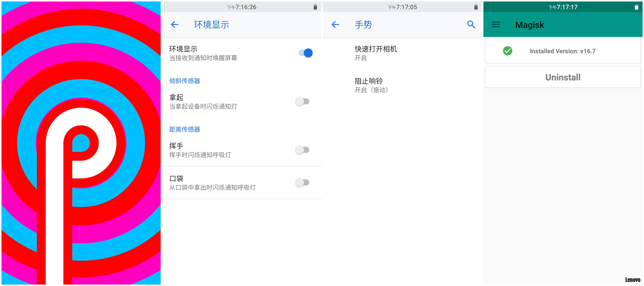Image resolution: width=644 pixels, height=286 pixels.
Task: Tap the 距离传感器 section header
Action: (184, 129)
